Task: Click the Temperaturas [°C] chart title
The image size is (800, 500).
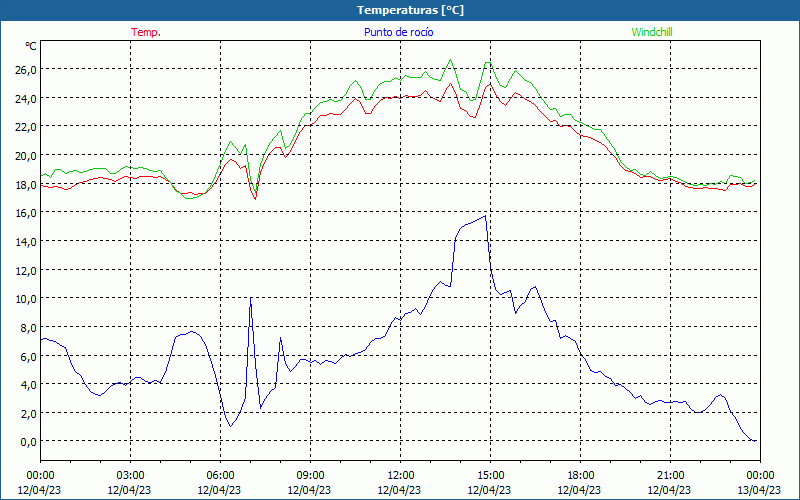Action: pos(410,10)
